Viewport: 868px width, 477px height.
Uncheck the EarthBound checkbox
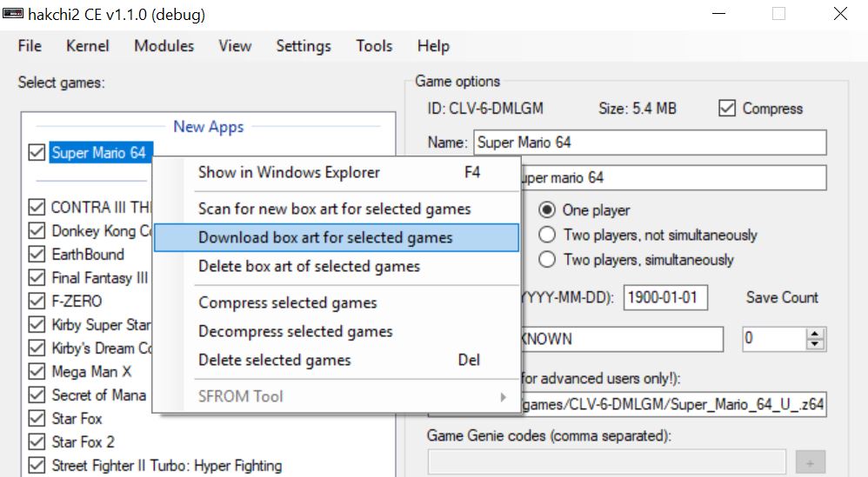pos(37,255)
